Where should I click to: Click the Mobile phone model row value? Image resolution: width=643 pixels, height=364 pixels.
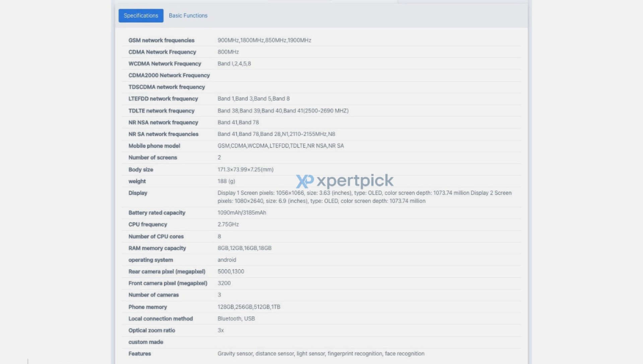click(x=281, y=146)
